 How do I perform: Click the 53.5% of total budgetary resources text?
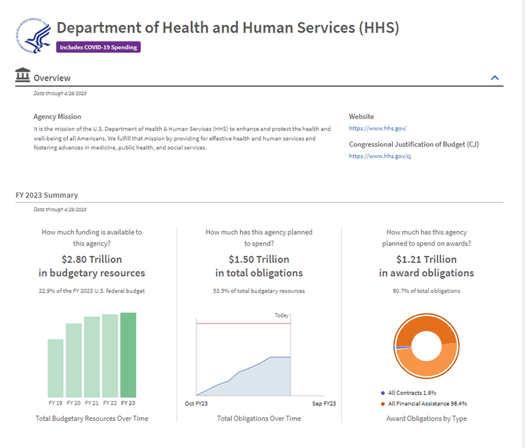(x=259, y=291)
